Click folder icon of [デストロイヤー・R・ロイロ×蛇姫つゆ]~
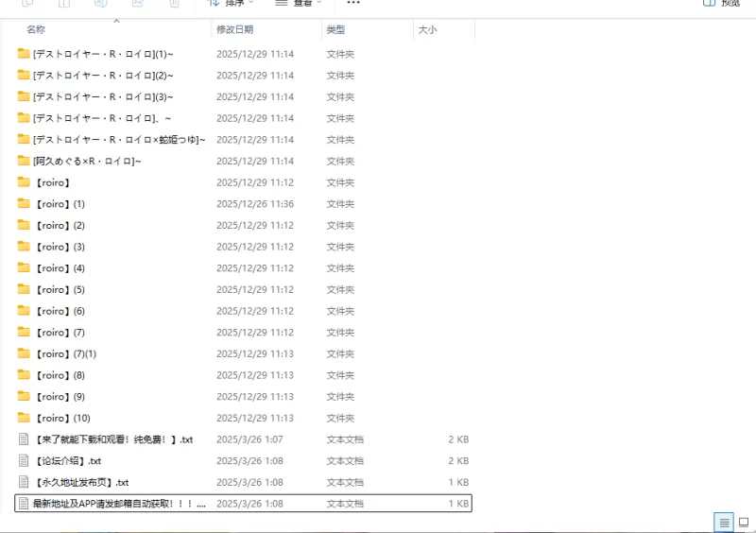756x533 pixels. point(23,139)
